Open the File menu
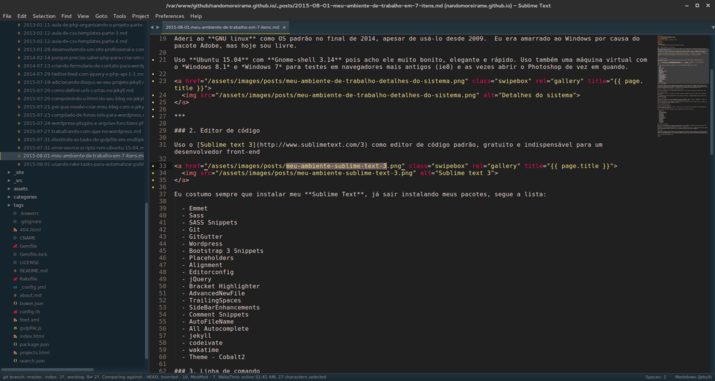Screen dimensions: 715x381 7,16
